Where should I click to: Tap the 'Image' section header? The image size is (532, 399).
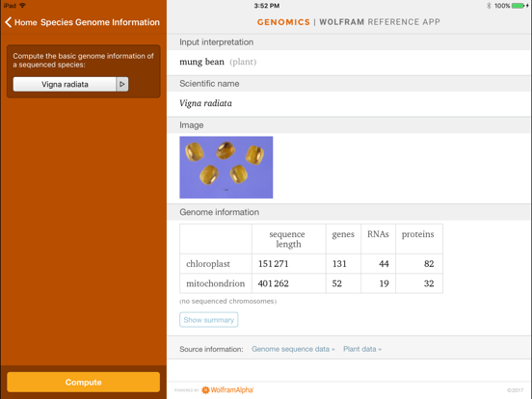pyautogui.click(x=192, y=125)
